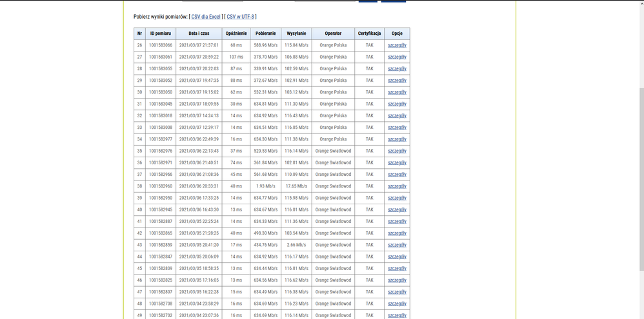View szczegóły for row number 40
Screen dimensions: 644x319
pos(397,209)
